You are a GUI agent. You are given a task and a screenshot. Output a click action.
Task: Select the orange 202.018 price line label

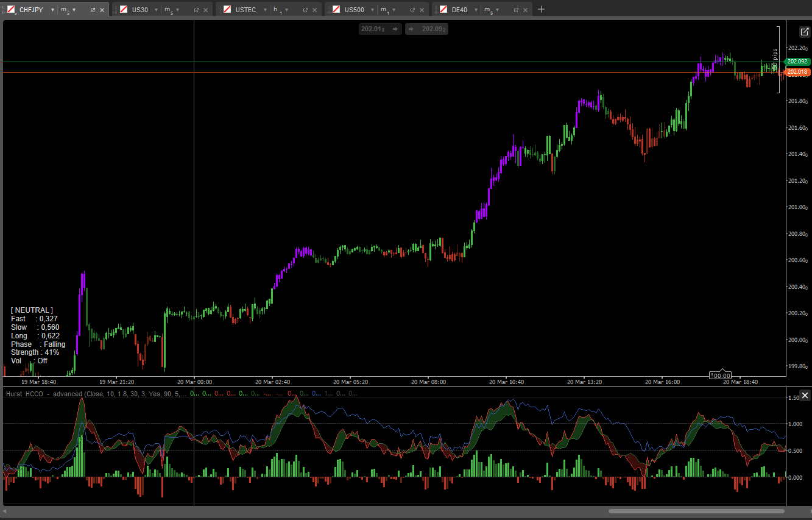pos(797,72)
